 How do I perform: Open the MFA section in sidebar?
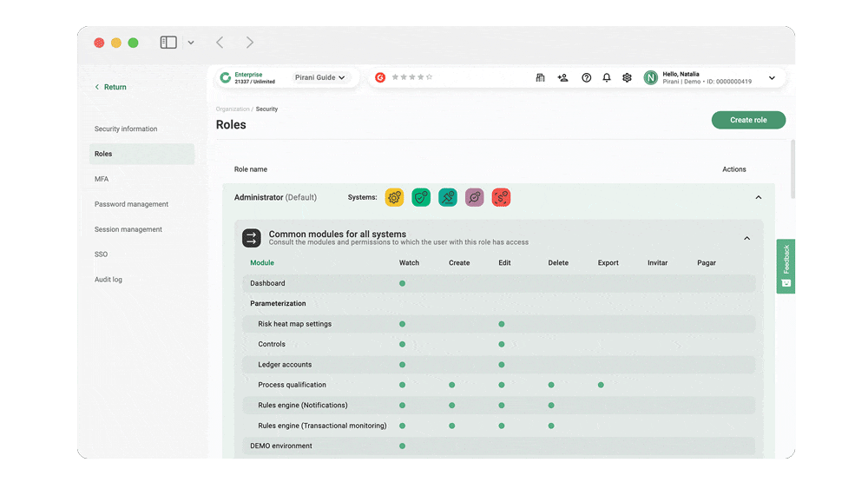coord(102,179)
